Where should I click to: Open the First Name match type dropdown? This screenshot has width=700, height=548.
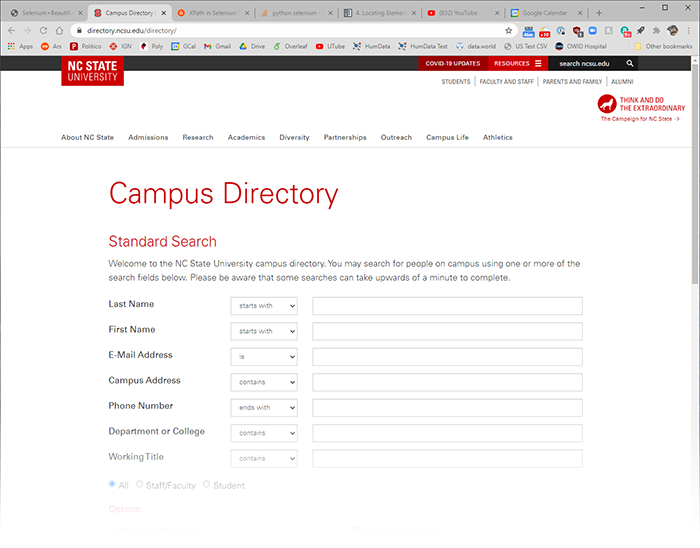click(264, 331)
